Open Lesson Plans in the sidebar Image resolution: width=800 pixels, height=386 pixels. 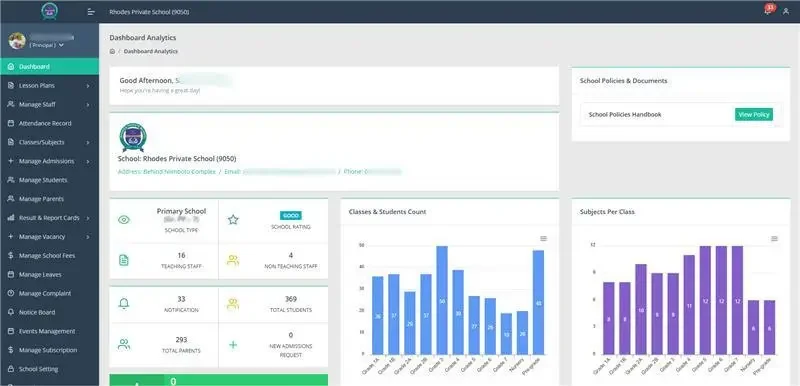37,86
